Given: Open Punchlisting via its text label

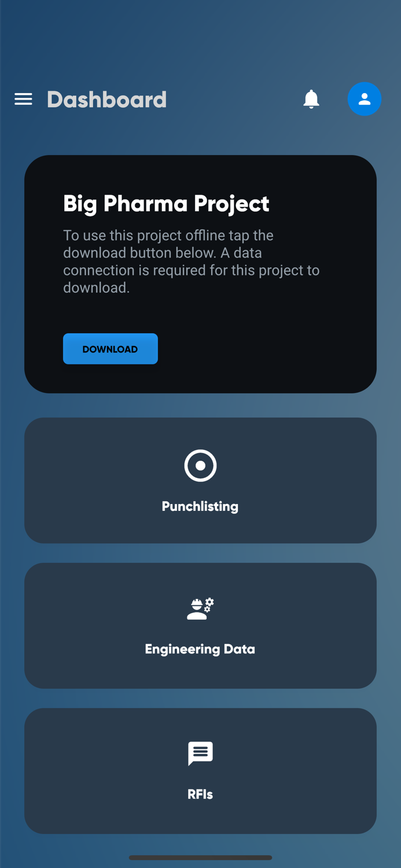Looking at the screenshot, I should point(200,506).
